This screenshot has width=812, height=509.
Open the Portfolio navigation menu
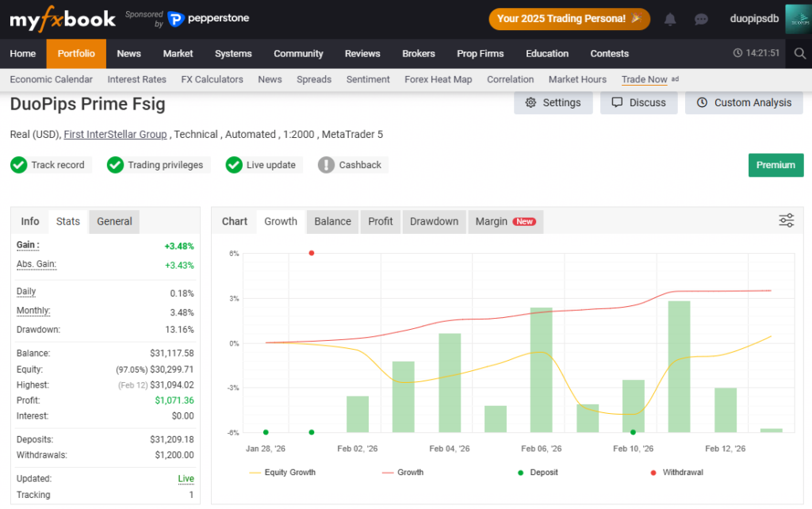coord(76,54)
